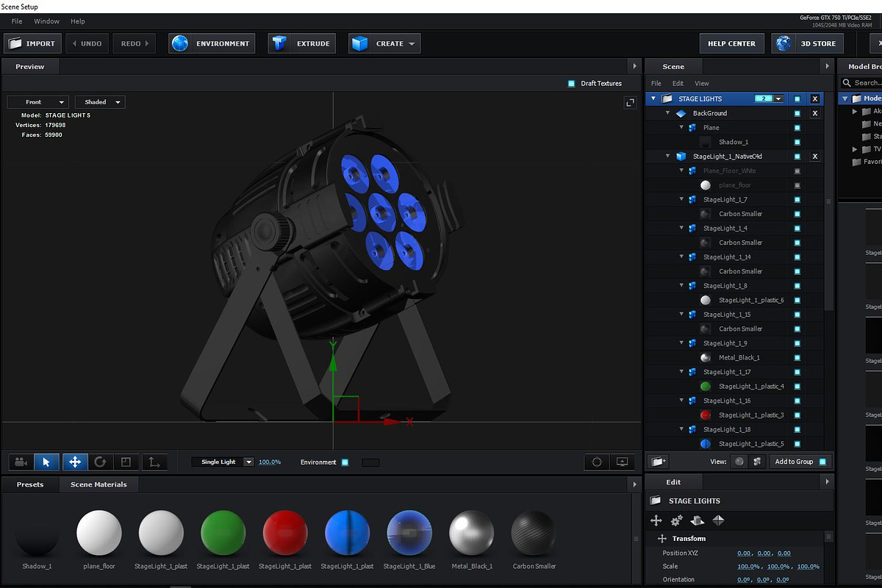882x588 pixels.
Task: Click the REDO button
Action: [x=135, y=43]
